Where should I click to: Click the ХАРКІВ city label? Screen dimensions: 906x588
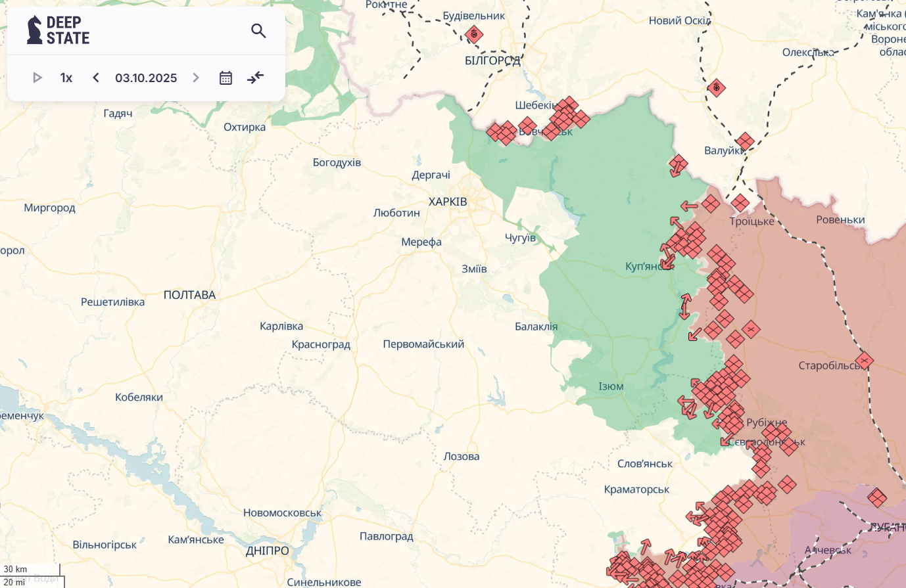448,202
